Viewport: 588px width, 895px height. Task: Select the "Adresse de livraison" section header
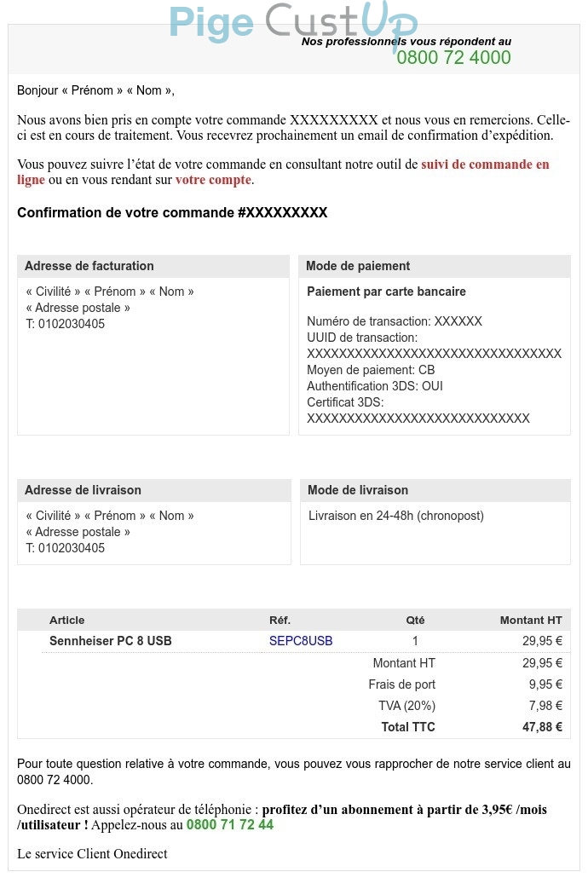pos(83,490)
